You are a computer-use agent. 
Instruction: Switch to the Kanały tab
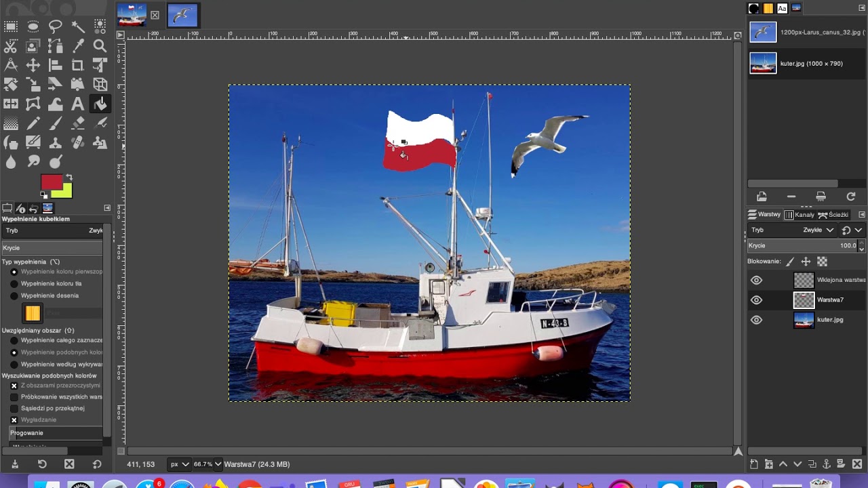coord(800,215)
